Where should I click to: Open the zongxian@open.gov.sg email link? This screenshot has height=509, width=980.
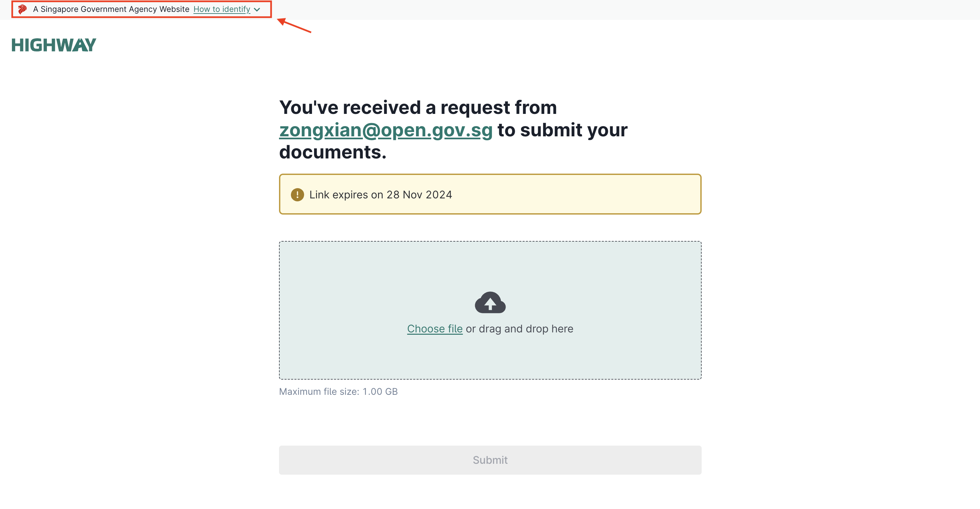click(x=386, y=130)
